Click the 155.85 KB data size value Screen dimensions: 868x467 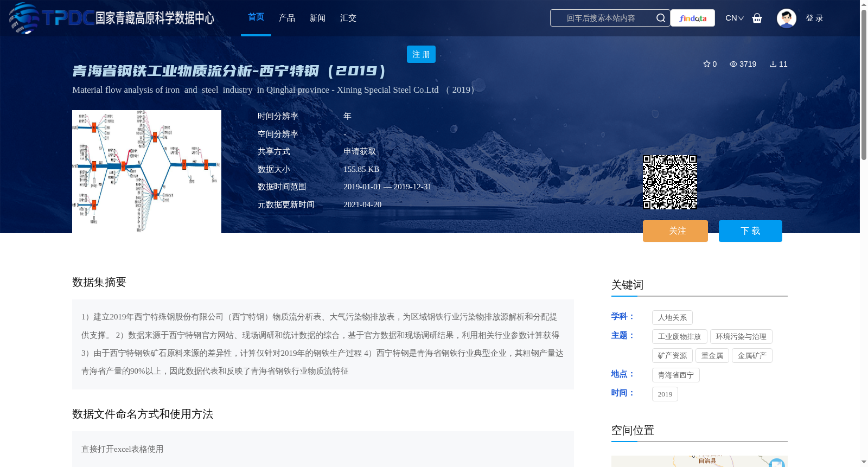(361, 169)
